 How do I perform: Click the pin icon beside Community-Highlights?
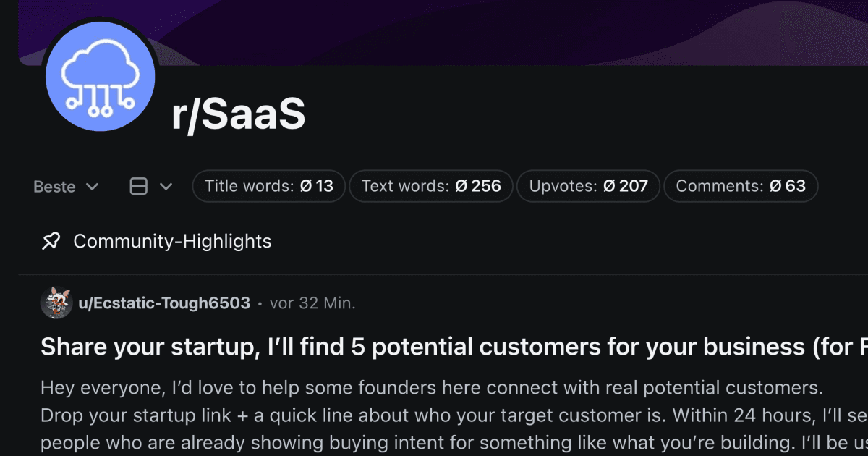(51, 241)
